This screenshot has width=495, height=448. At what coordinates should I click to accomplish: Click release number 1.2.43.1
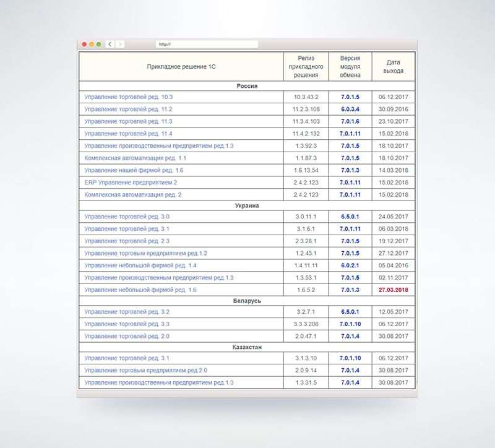coord(306,253)
